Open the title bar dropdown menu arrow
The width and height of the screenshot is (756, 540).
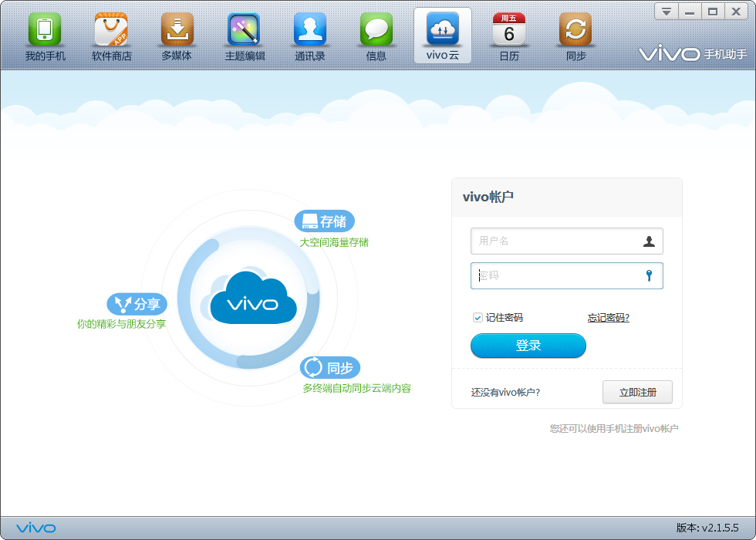[x=667, y=11]
